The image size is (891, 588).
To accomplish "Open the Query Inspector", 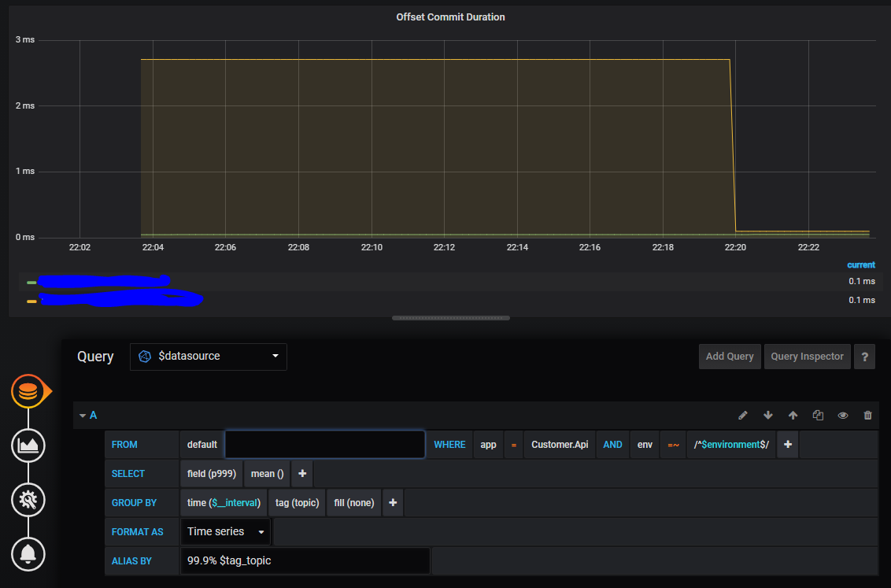I will tap(807, 356).
